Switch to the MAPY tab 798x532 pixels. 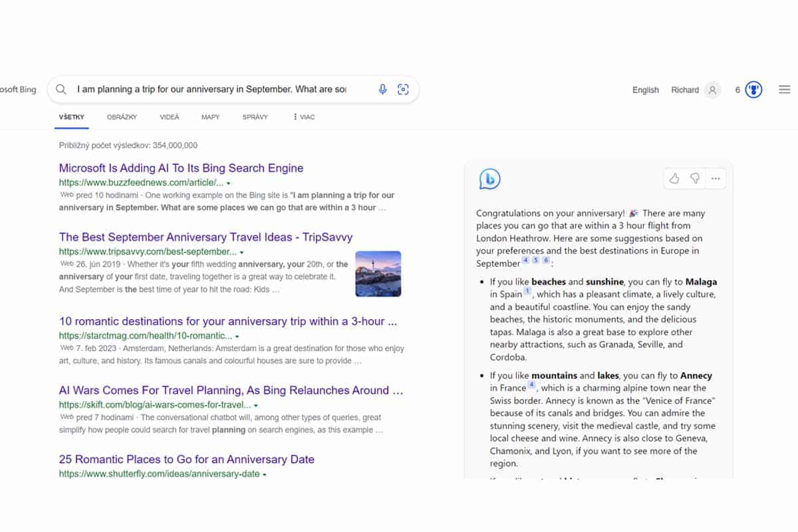210,117
